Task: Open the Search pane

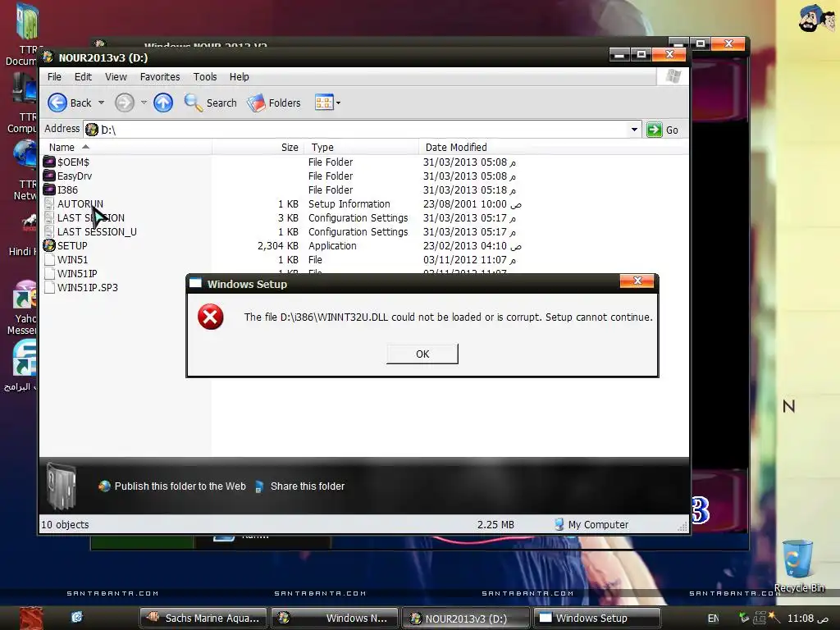Action: pyautogui.click(x=211, y=103)
